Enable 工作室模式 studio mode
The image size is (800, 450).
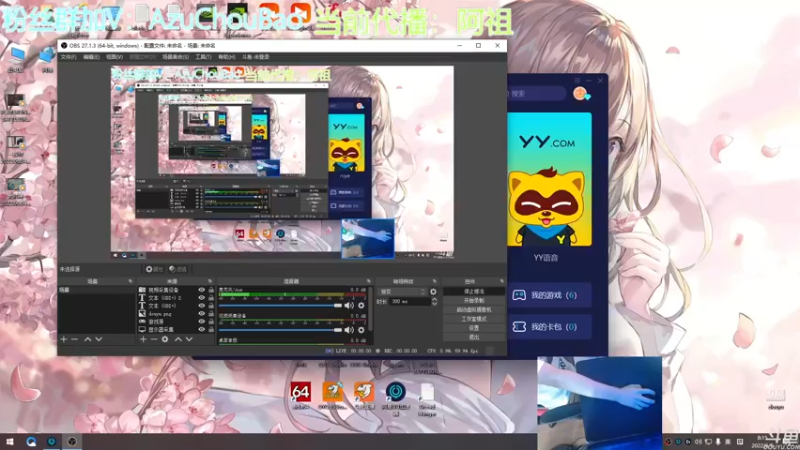point(474,319)
